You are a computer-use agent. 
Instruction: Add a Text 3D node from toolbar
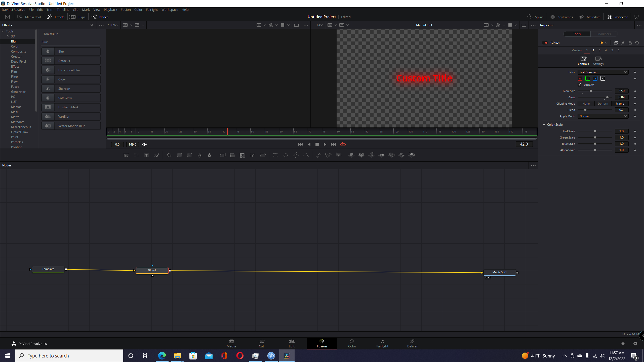[371, 155]
